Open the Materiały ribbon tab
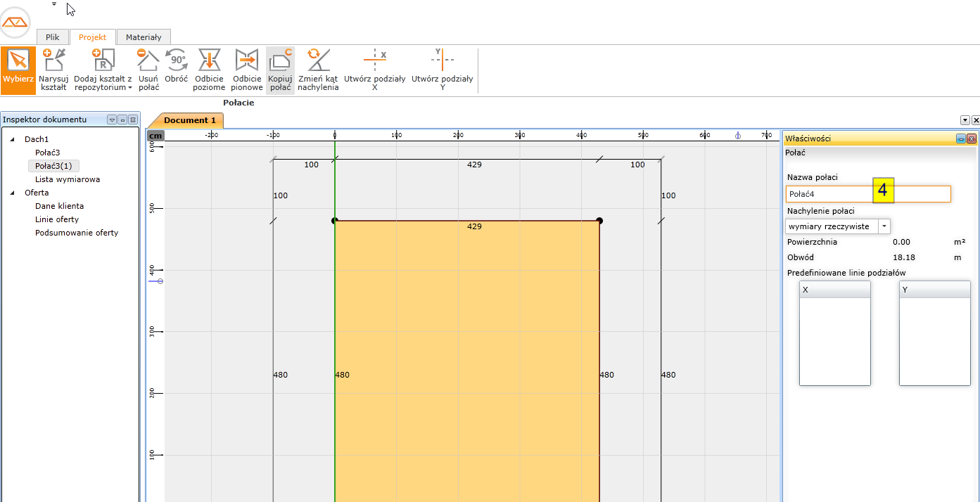 144,37
